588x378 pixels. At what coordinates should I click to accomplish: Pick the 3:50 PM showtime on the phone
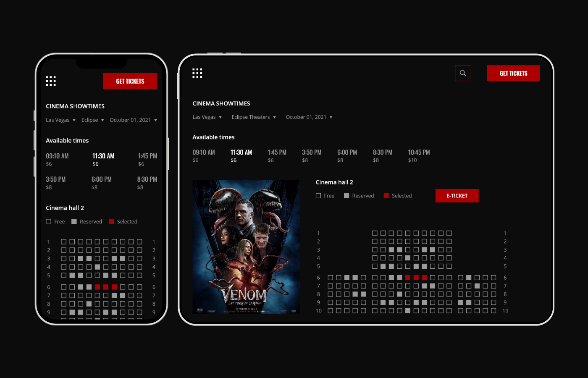coord(55,183)
